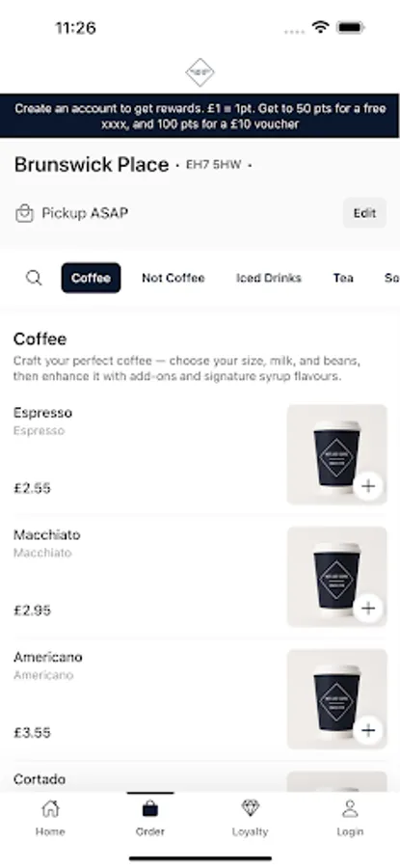Image resolution: width=400 pixels, height=868 pixels.
Task: Tap the Order bag icon
Action: click(150, 809)
